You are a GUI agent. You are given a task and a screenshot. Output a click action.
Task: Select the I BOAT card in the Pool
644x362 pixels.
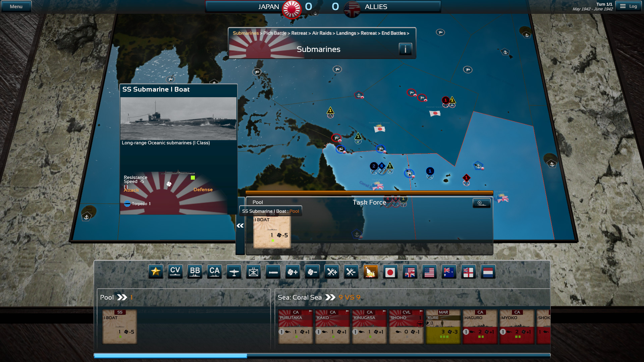tap(119, 326)
